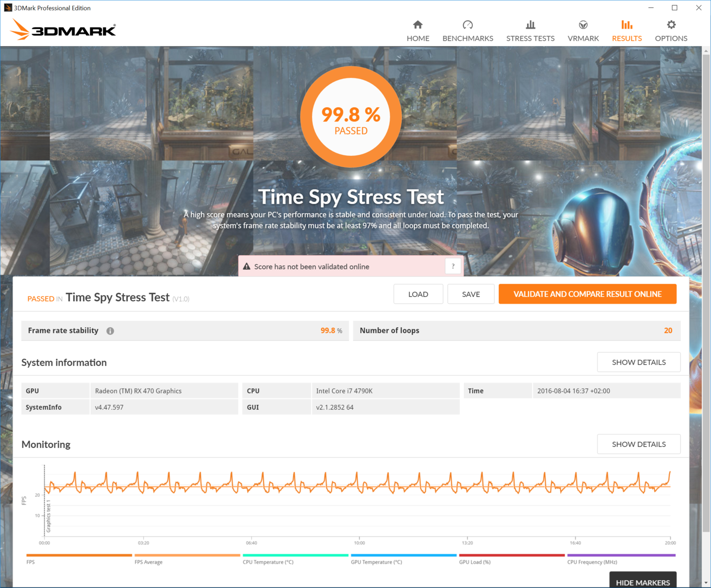The height and width of the screenshot is (588, 711).
Task: Click the 3DMark title bar app icon
Action: [8, 8]
